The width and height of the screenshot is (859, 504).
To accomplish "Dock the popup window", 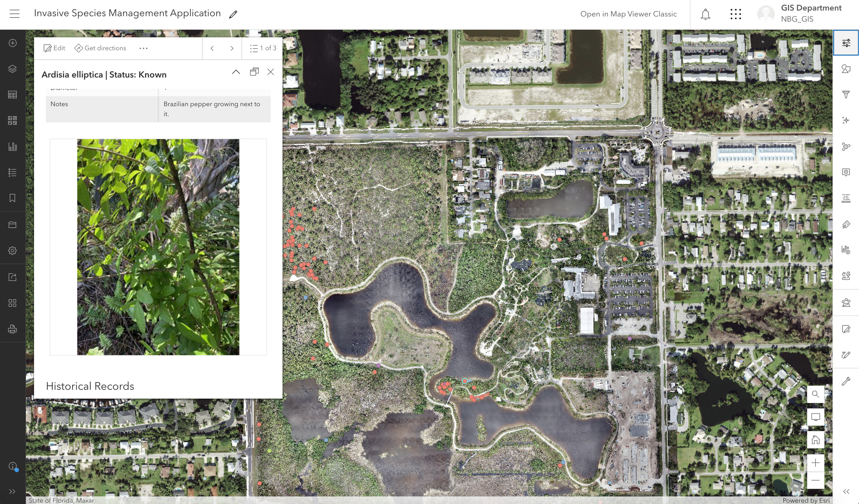I will (254, 71).
